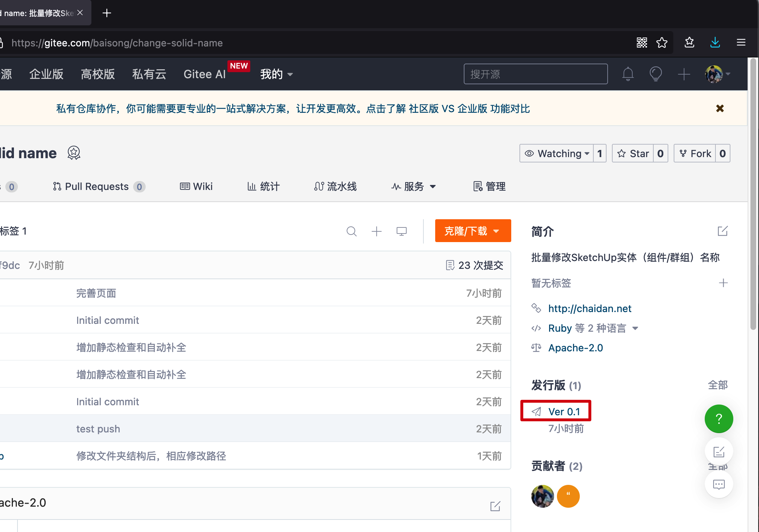The image size is (759, 532).
Task: Open the commit message test push
Action: (x=98, y=429)
